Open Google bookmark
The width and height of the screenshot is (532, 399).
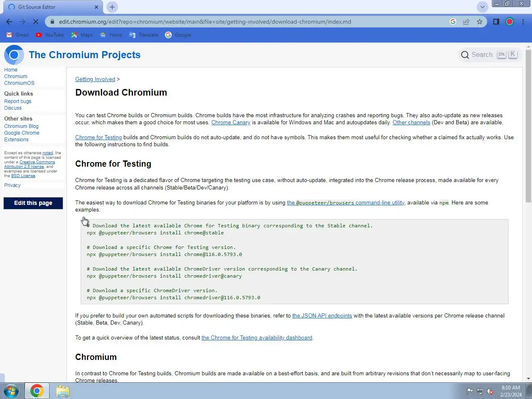pos(178,35)
